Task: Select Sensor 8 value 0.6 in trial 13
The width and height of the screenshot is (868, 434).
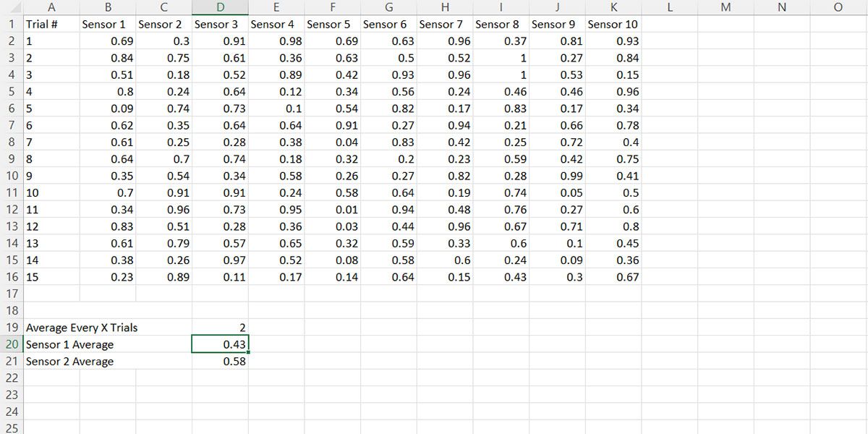Action: (501, 244)
